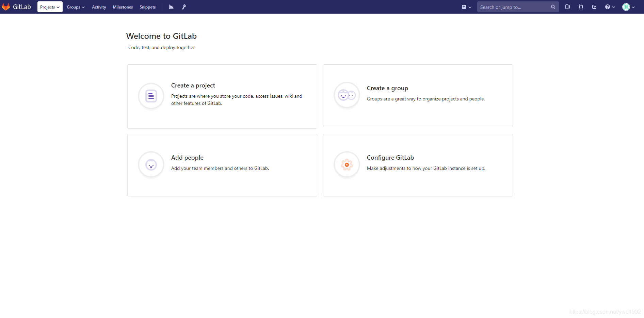Viewport: 644px width, 318px height.
Task: Open the Help question mark menu
Action: (x=610, y=7)
